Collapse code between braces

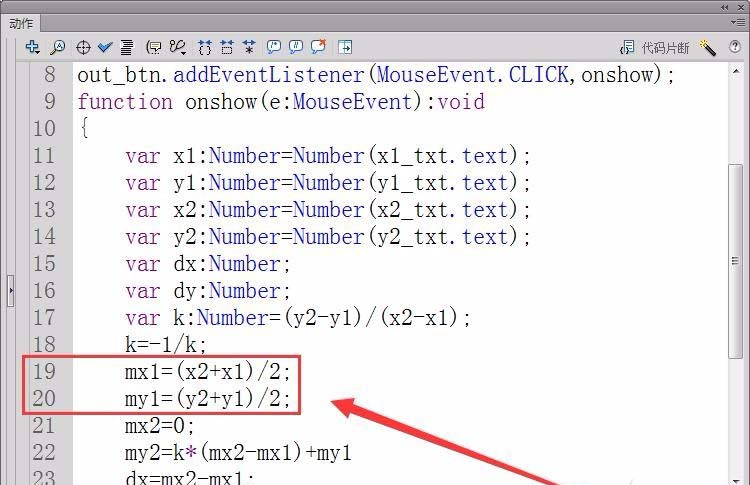[x=205, y=47]
